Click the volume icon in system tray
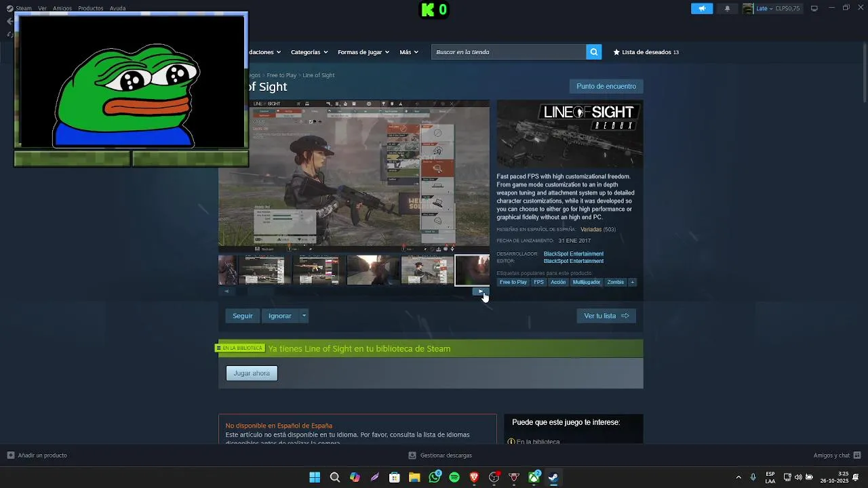Viewport: 868px width, 488px height. pyautogui.click(x=797, y=477)
